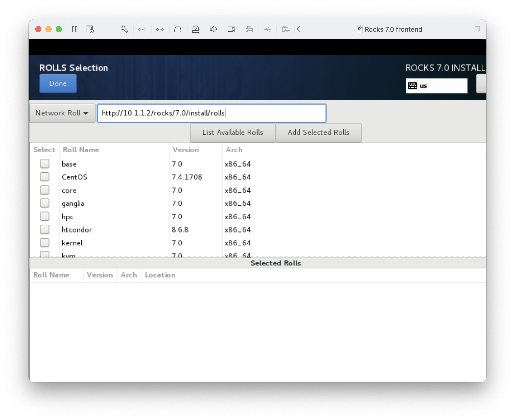This screenshot has width=515, height=420.
Task: Click the back chevron in the toolbar
Action: tap(298, 29)
